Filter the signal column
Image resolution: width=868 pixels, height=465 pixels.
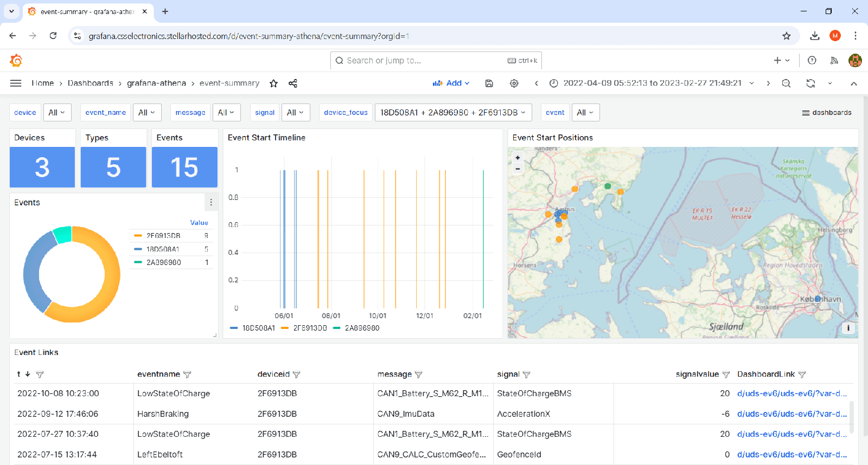coord(526,374)
